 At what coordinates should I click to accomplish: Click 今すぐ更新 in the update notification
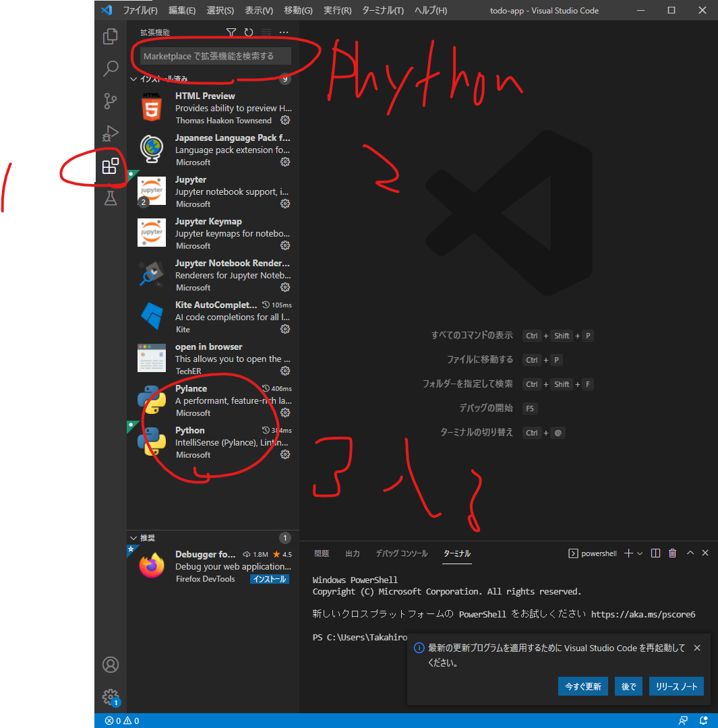[x=582, y=686]
